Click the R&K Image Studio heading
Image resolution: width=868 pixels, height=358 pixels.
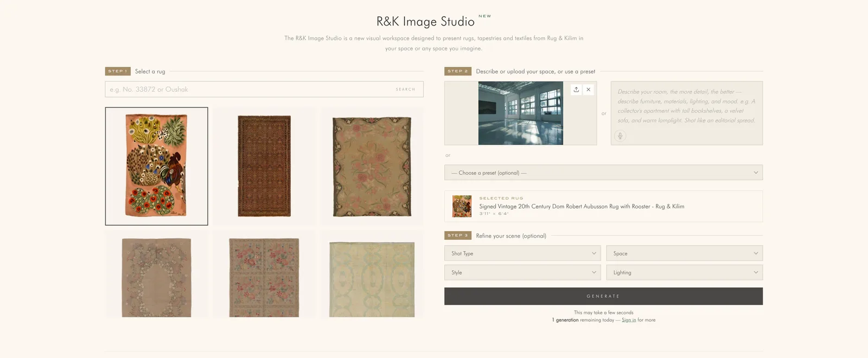425,22
